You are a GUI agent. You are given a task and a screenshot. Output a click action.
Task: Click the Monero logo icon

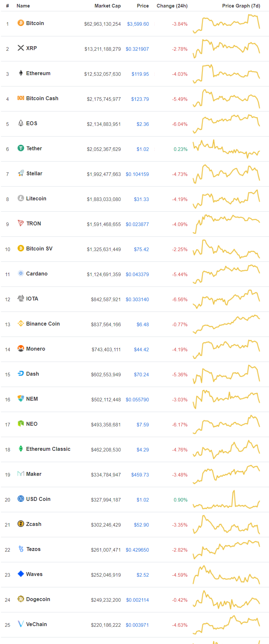tap(20, 349)
